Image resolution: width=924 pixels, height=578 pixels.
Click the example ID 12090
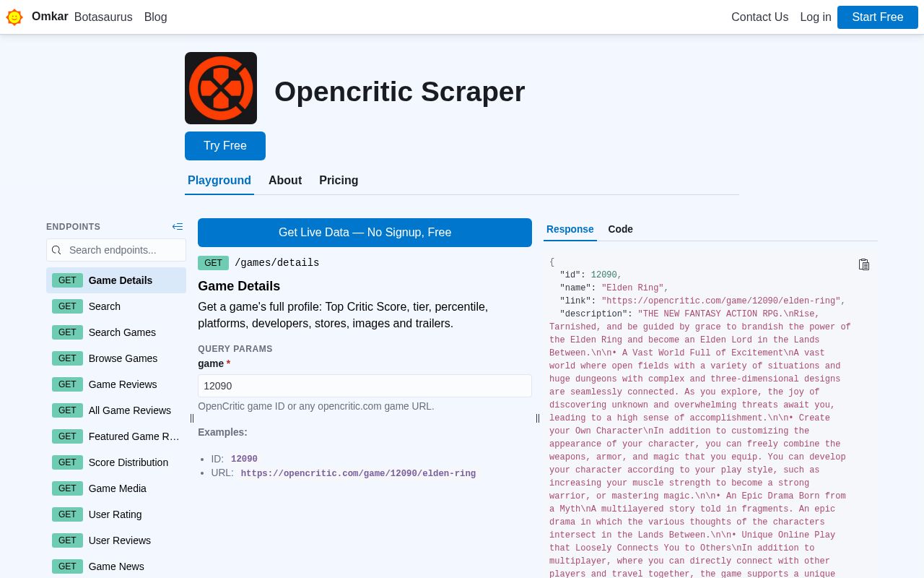244,460
